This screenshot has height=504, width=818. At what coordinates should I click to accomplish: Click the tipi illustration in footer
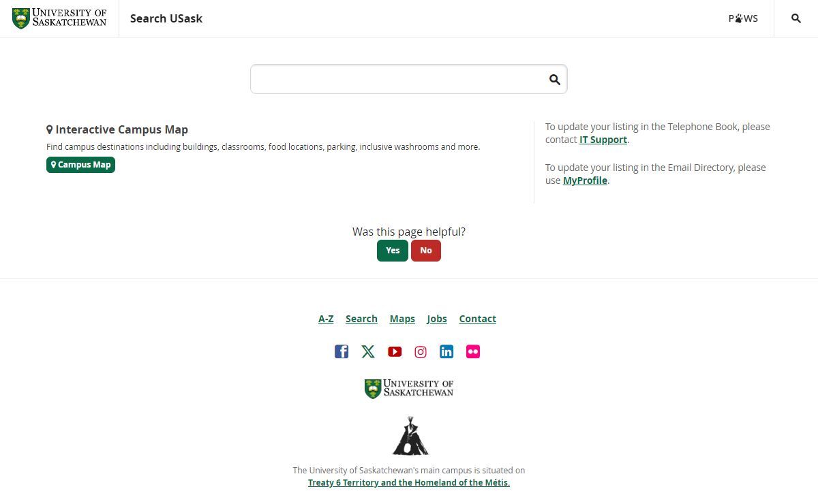410,436
